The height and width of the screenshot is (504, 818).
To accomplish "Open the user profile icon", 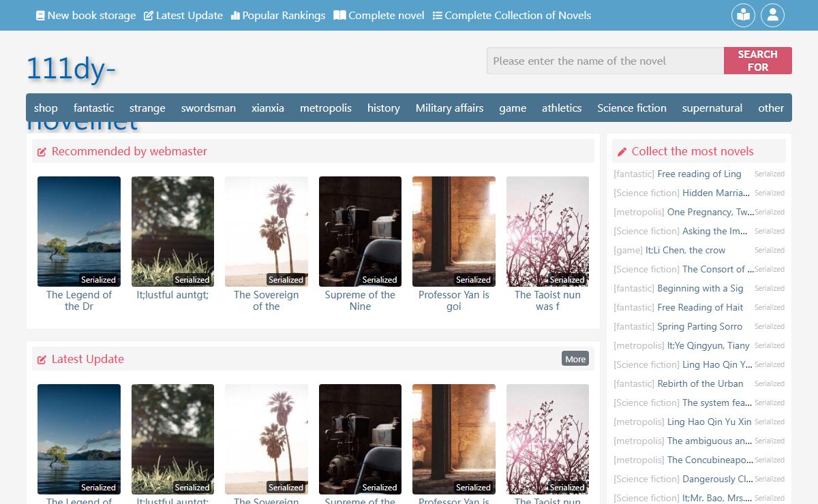I will tap(772, 15).
